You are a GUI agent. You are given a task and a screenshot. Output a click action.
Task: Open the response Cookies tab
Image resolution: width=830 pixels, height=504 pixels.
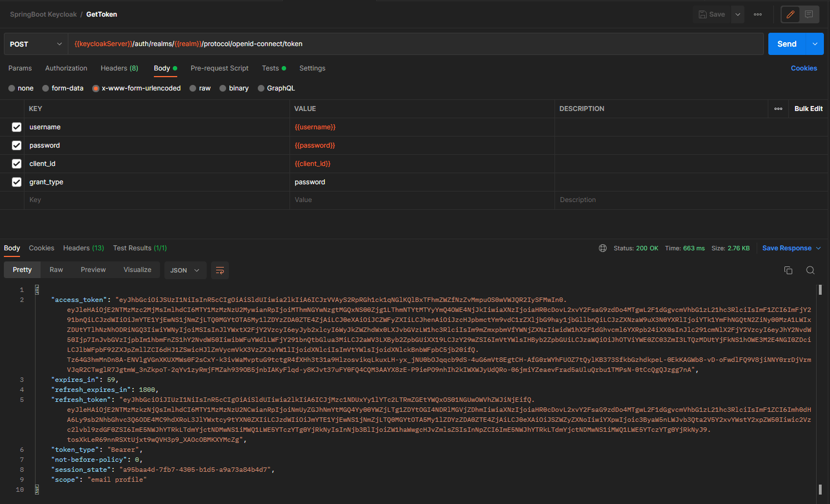click(42, 248)
